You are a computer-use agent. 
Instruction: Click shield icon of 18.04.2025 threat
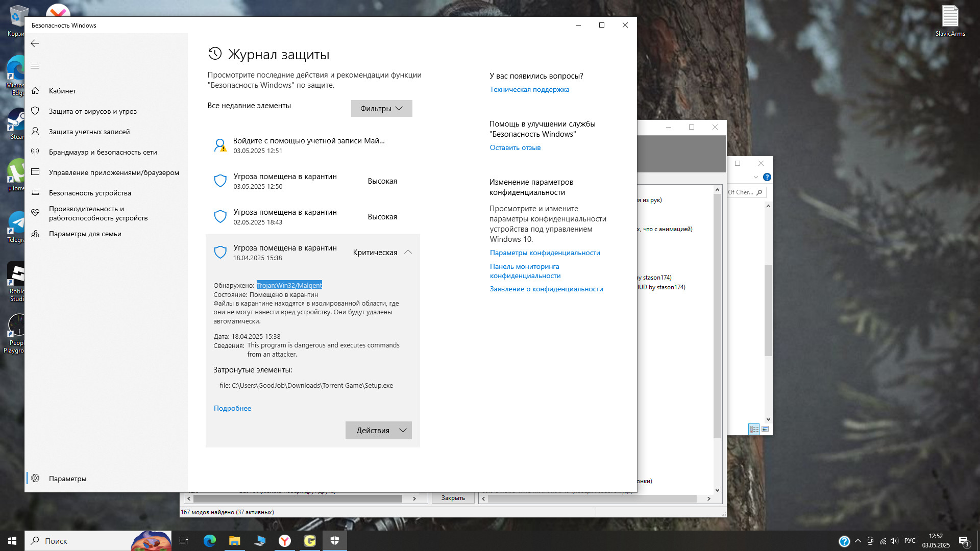[x=220, y=252]
